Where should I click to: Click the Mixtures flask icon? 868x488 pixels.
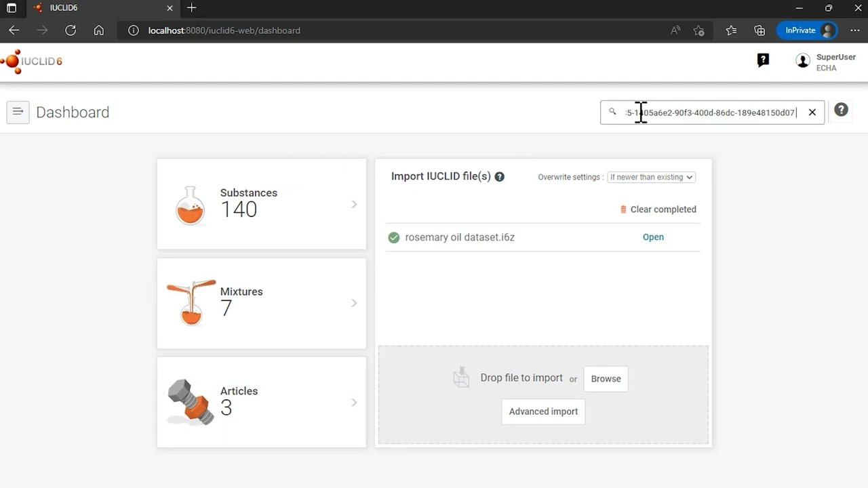click(x=191, y=303)
